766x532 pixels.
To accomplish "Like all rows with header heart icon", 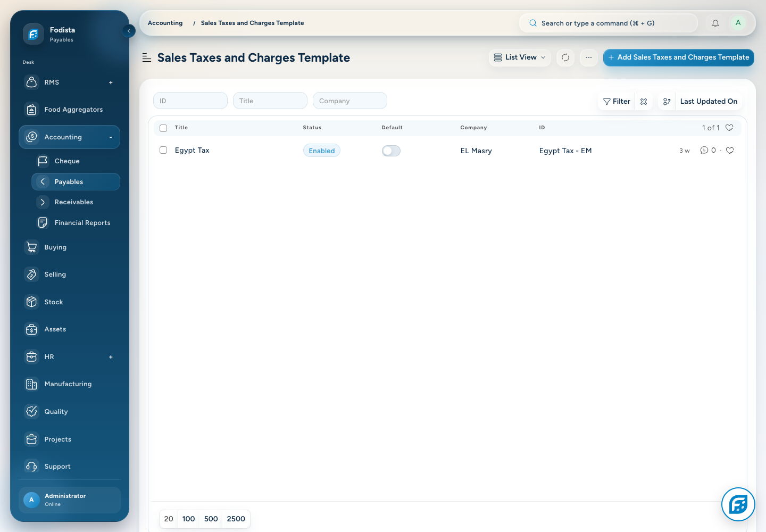I will click(x=730, y=128).
